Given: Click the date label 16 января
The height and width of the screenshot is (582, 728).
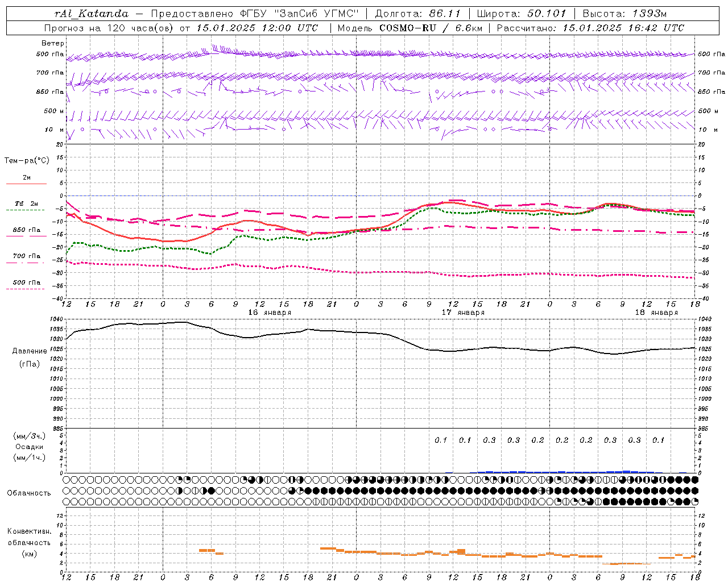Looking at the screenshot, I should 270,313.
